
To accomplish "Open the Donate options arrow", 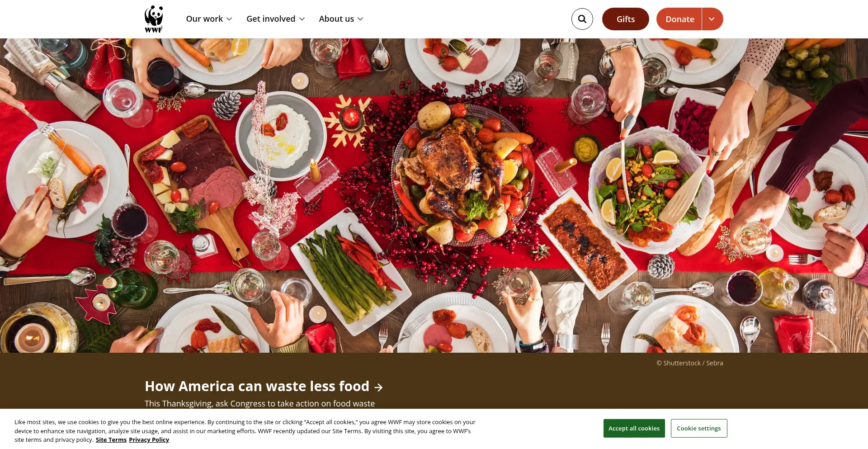I will [712, 19].
